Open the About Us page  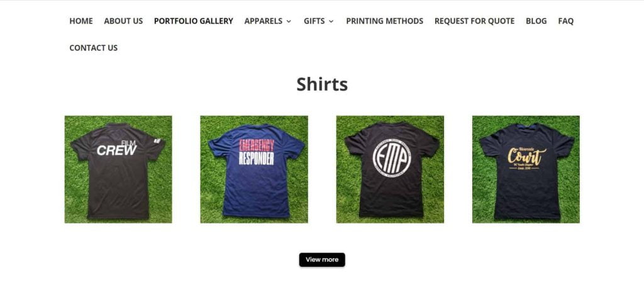point(123,21)
